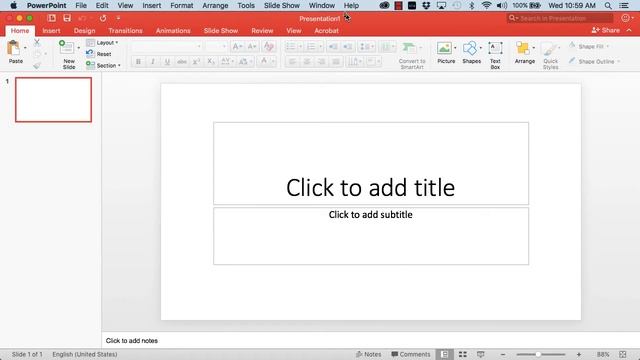640x360 pixels.
Task: Click the Paste clipboard icon
Action: coord(13,48)
